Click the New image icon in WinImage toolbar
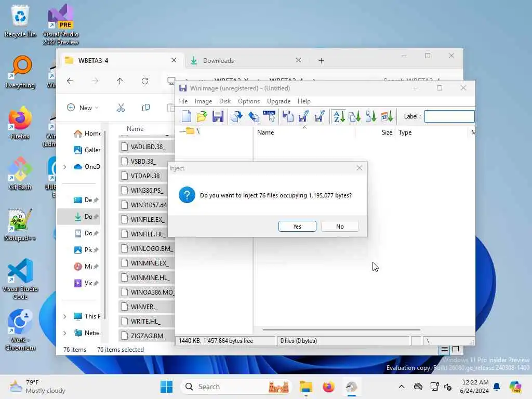Image resolution: width=532 pixels, height=399 pixels. pos(187,116)
